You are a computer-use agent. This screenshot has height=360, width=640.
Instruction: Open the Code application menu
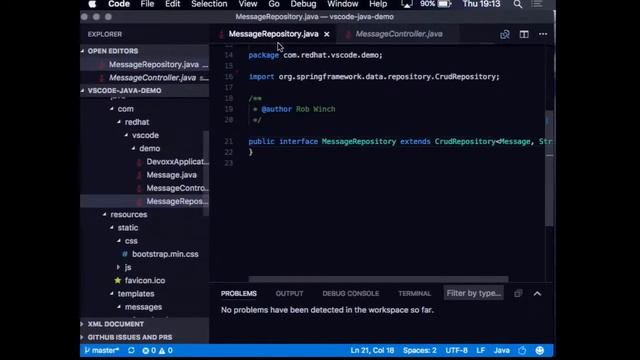pos(119,4)
